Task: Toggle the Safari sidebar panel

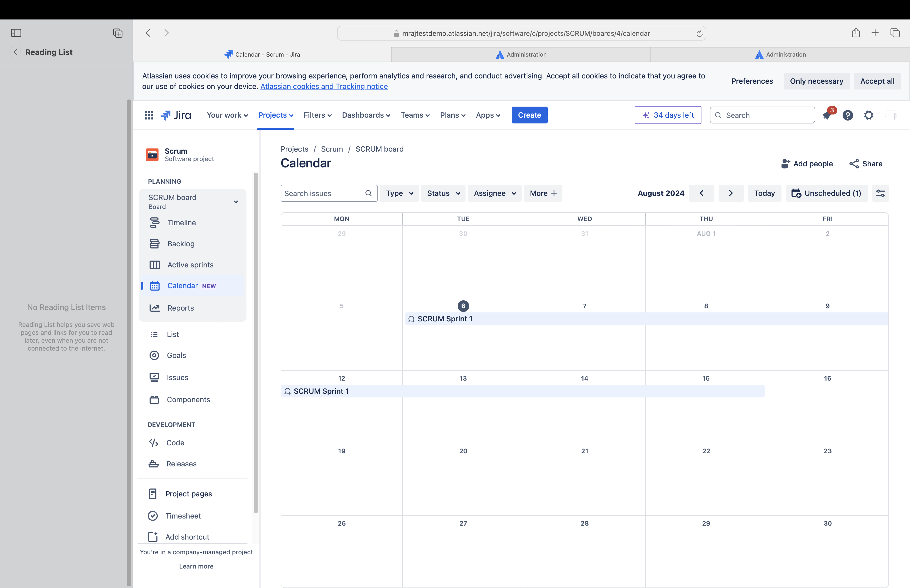Action: click(x=16, y=33)
